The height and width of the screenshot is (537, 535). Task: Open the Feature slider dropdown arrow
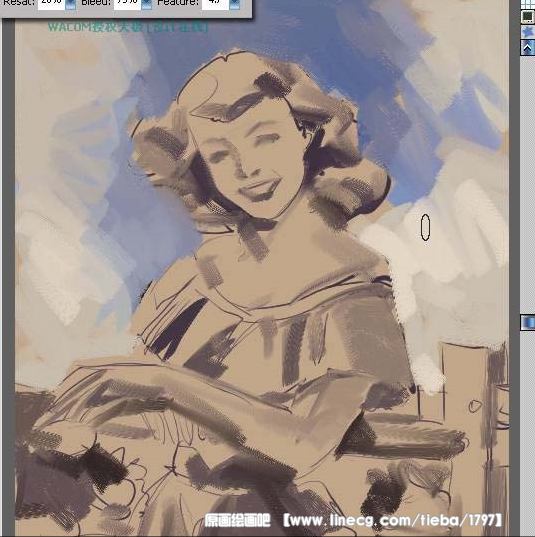coord(234,4)
